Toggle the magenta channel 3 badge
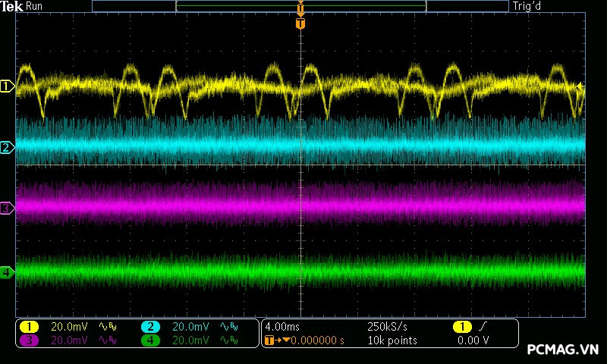 pyautogui.click(x=29, y=340)
